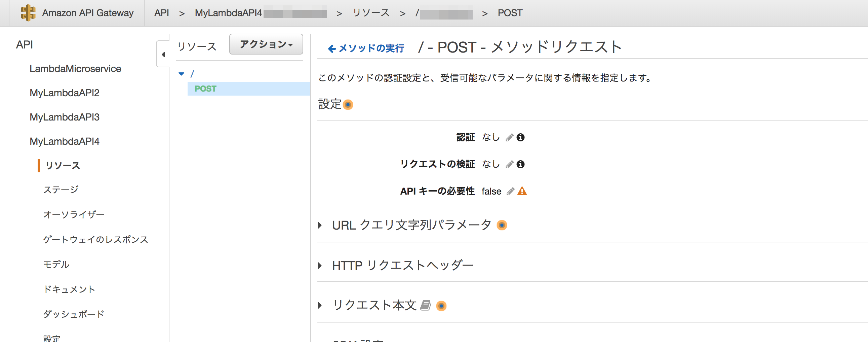Open LambdaMicroservice API in sidebar
This screenshot has height=342, width=868.
(75, 68)
